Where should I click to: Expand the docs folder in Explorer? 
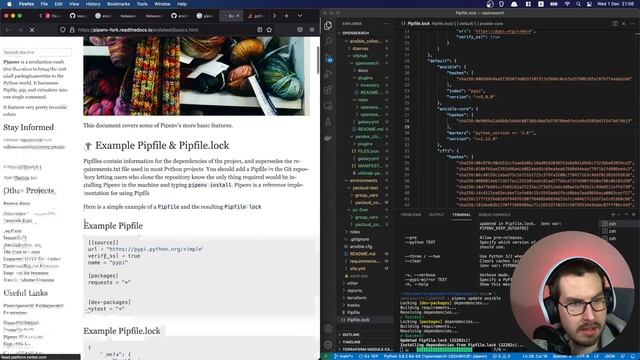[x=362, y=71]
